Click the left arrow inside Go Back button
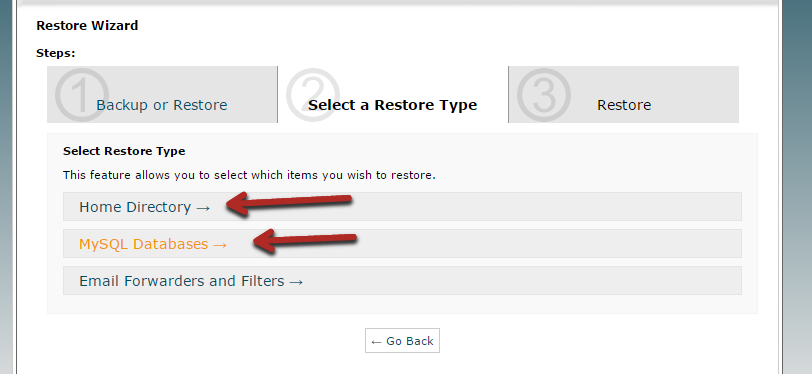 376,342
